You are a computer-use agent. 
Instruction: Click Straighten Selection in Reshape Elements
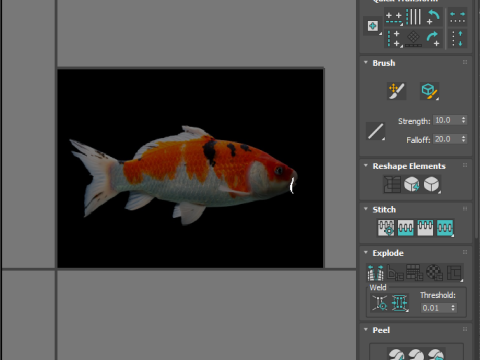click(392, 184)
